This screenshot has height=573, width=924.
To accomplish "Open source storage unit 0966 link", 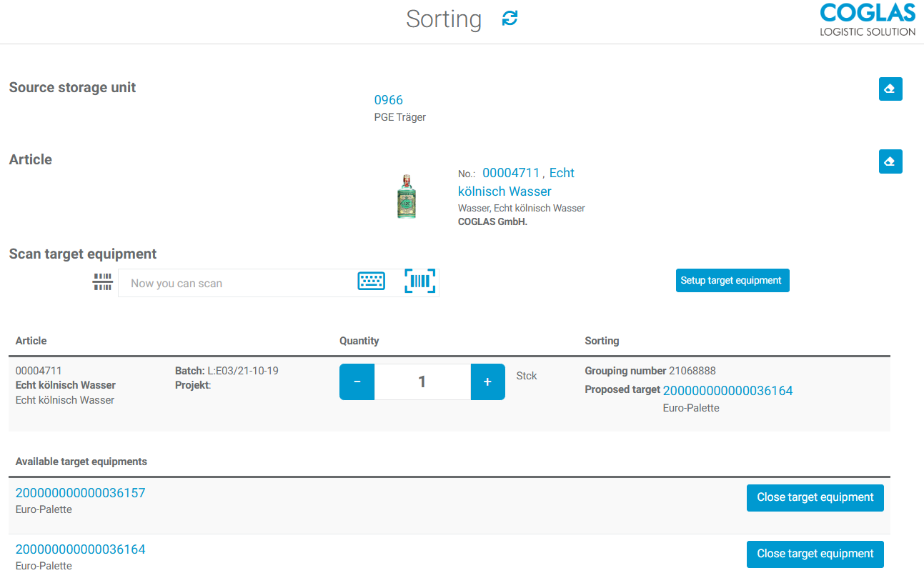I will click(x=389, y=100).
